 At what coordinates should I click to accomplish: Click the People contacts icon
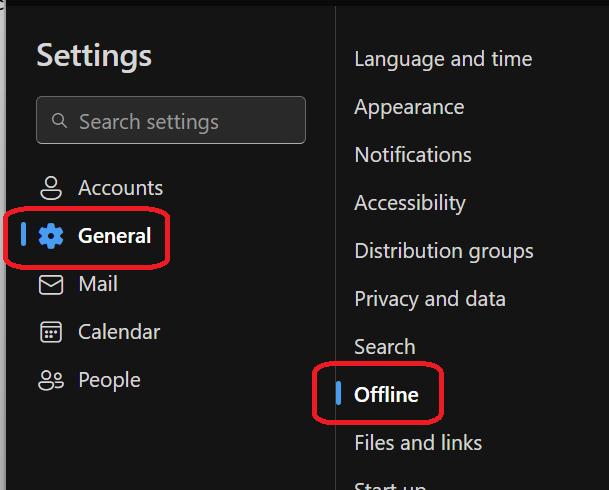[x=50, y=380]
